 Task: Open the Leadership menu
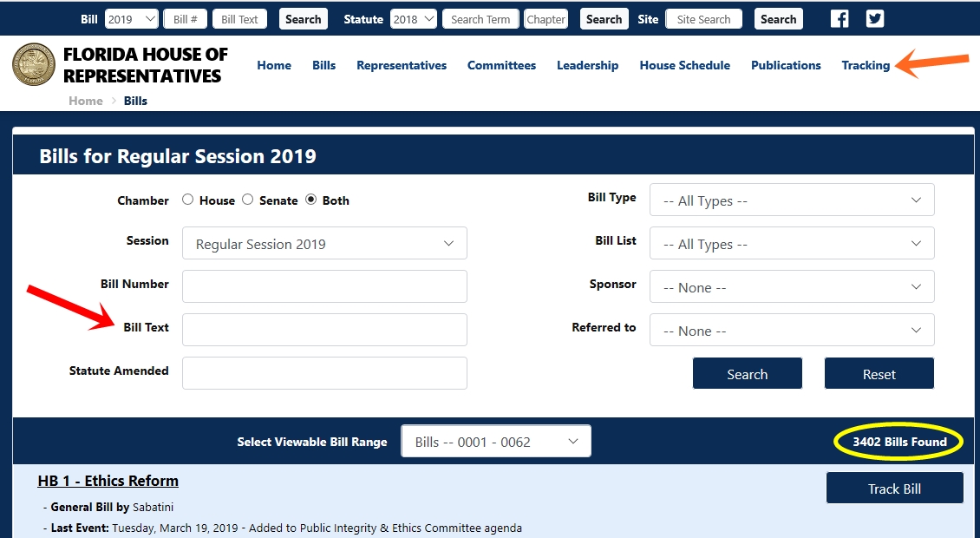coord(587,65)
